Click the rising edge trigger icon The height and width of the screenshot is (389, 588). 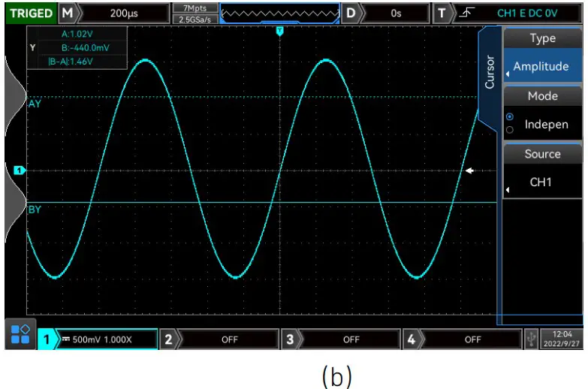click(467, 13)
